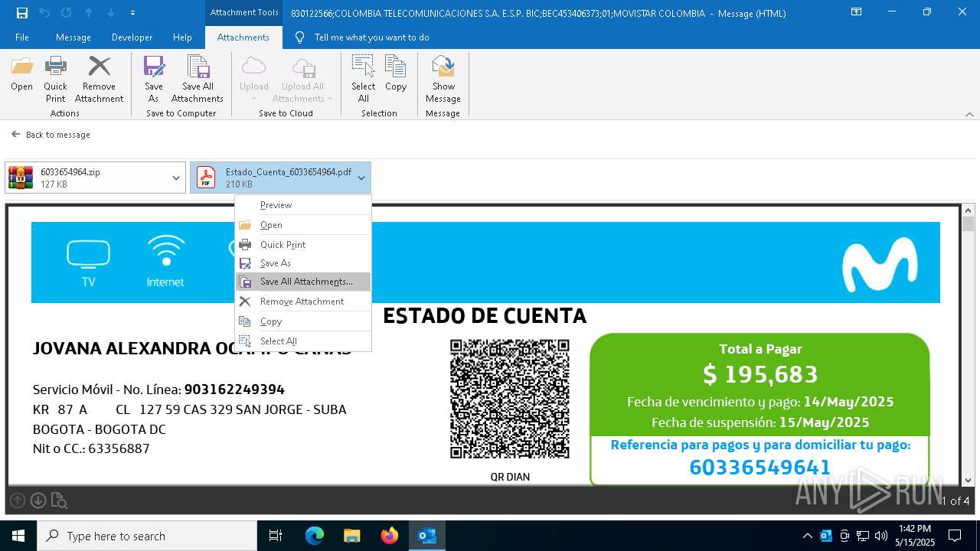Click the Task View taskbar icon
Image resolution: width=980 pixels, height=551 pixels.
point(276,536)
